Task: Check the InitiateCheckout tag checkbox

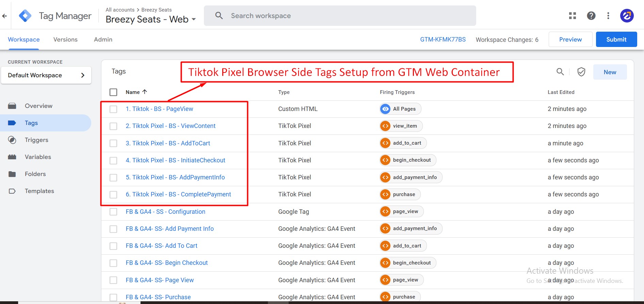Action: coord(113,160)
